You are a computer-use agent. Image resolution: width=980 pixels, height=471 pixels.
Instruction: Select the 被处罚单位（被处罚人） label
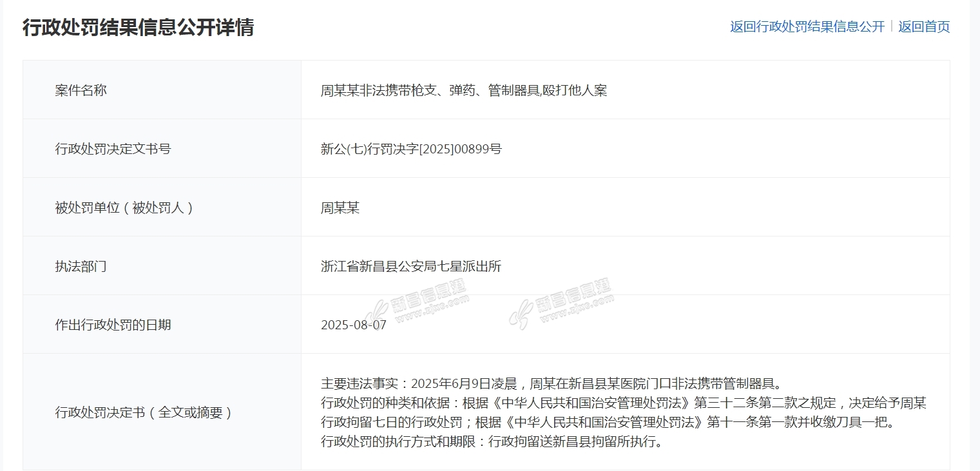point(124,207)
